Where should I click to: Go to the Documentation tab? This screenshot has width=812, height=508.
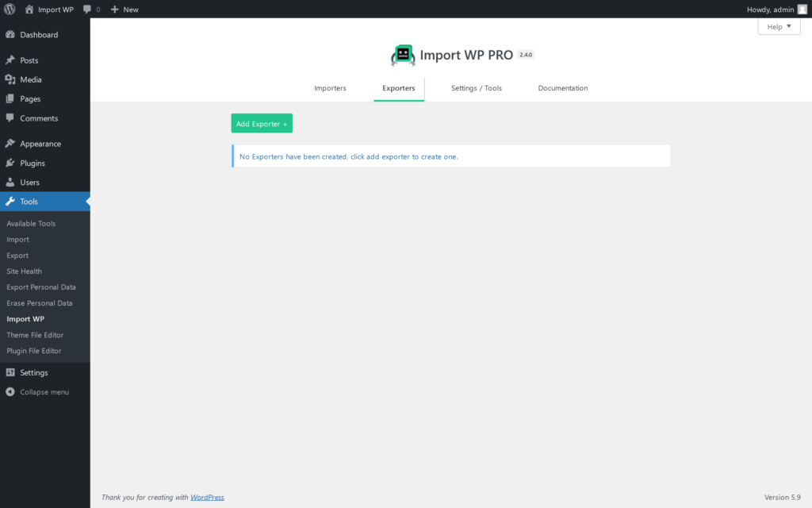click(563, 88)
